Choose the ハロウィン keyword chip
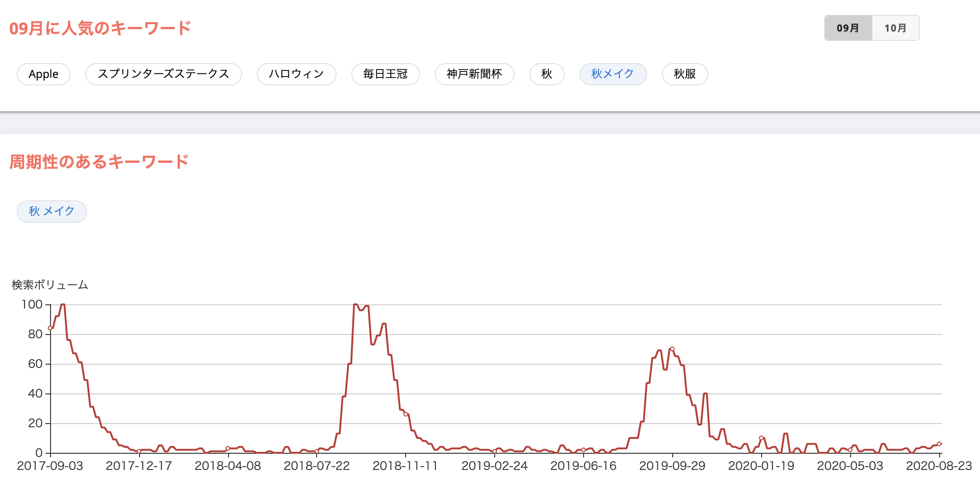The image size is (980, 489). pyautogui.click(x=296, y=74)
